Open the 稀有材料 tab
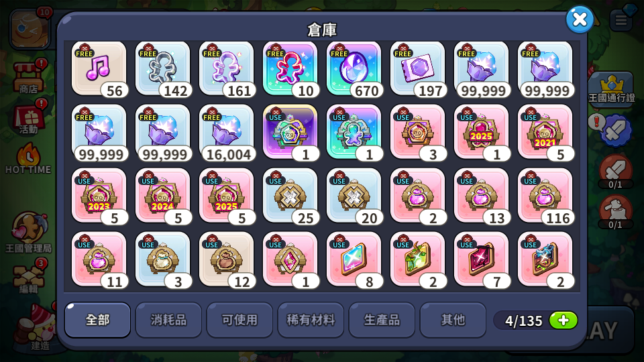Viewport: 644px width, 362px height. coord(311,320)
